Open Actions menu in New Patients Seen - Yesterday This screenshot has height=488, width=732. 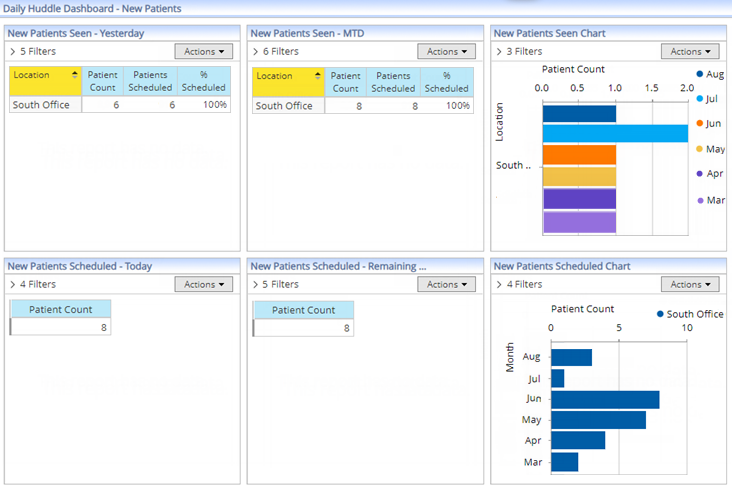(203, 51)
